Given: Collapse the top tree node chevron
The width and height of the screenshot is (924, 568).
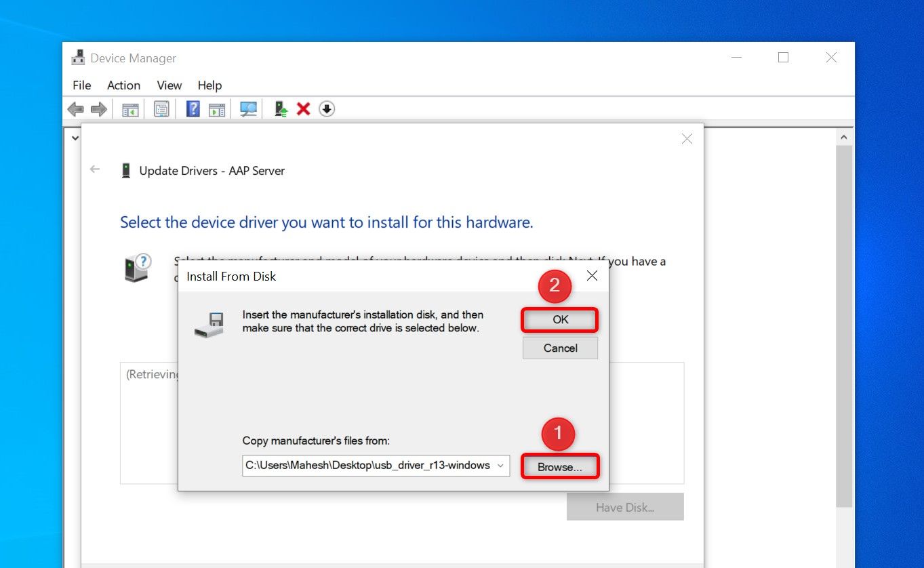Looking at the screenshot, I should pos(74,138).
